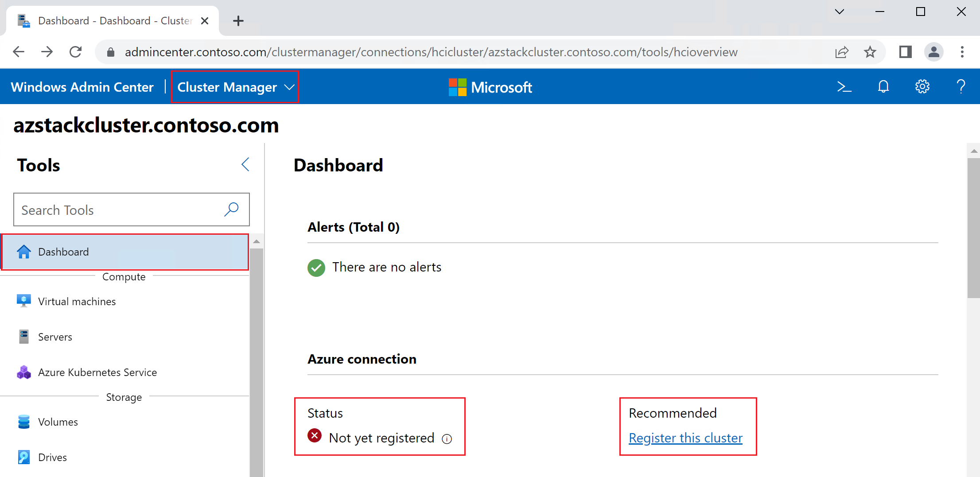Click the Volumes icon

[x=24, y=422]
